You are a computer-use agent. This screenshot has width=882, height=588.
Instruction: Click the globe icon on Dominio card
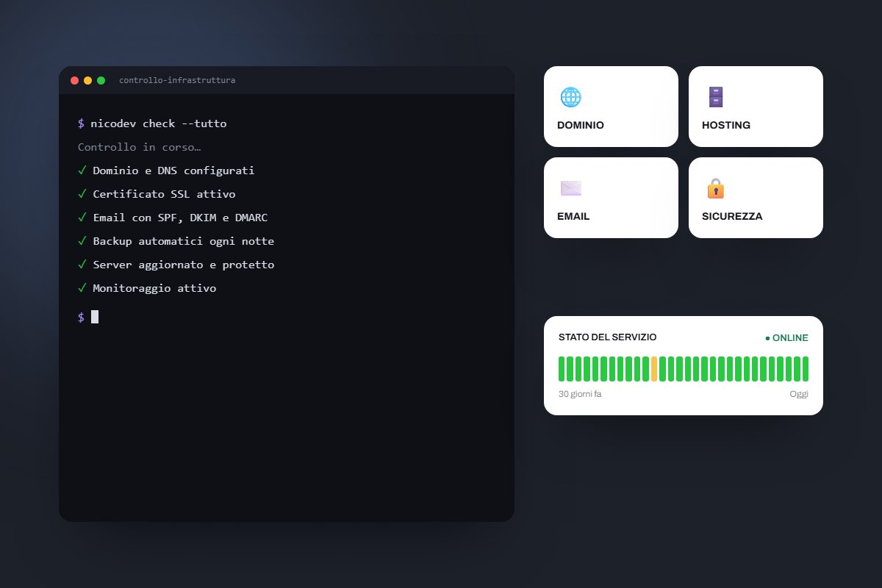[570, 97]
